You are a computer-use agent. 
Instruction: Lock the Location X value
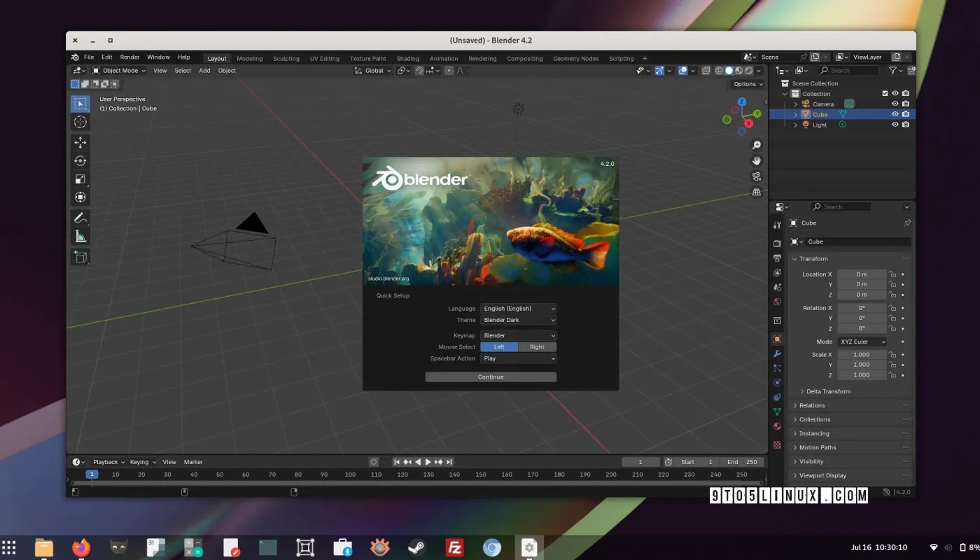coord(892,274)
